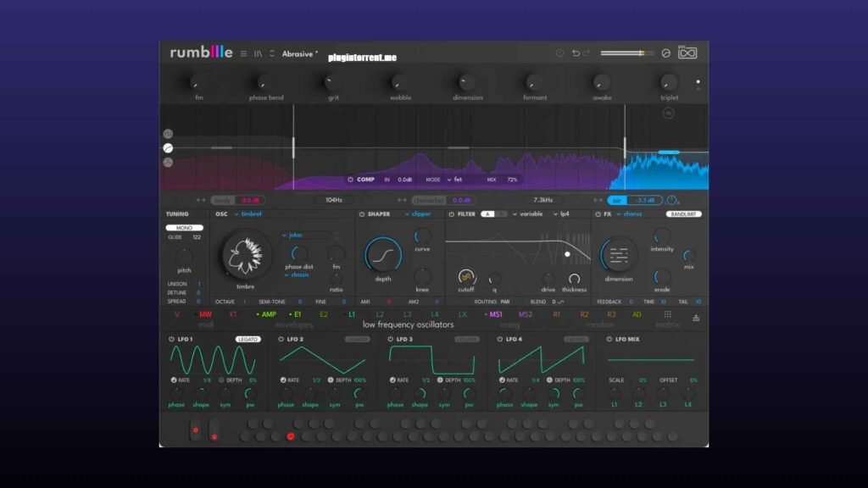Viewport: 868px width, 488px height.
Task: Click the shaper depth curve knob
Action: 382,255
